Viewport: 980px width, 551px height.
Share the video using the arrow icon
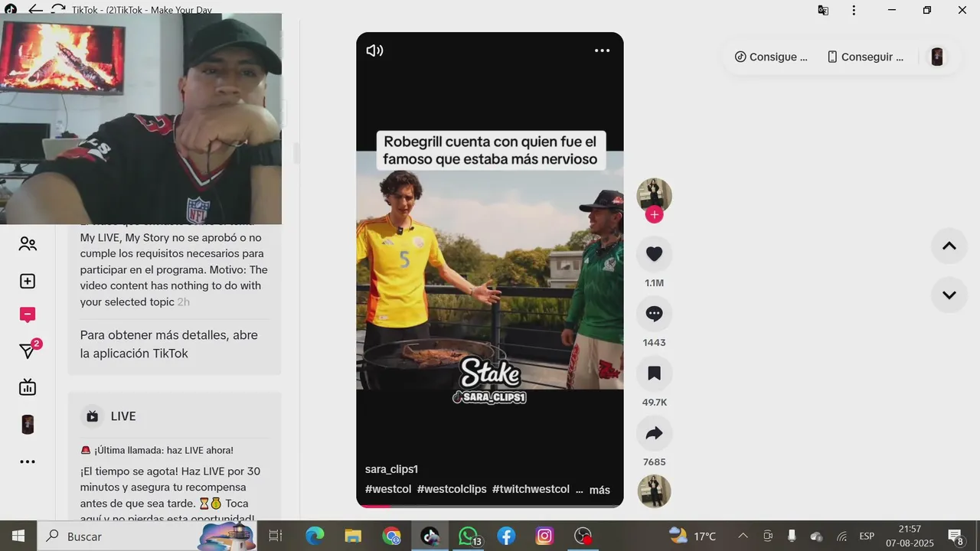click(654, 433)
